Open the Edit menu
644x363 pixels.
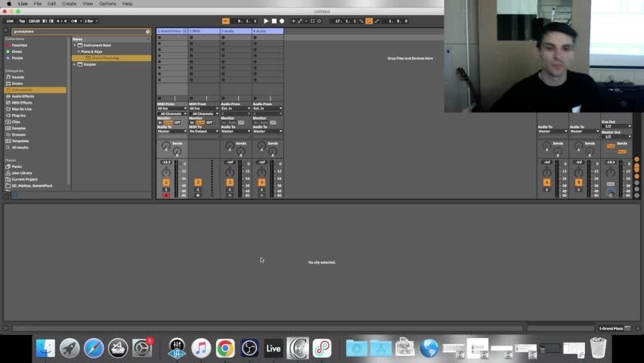[51, 3]
